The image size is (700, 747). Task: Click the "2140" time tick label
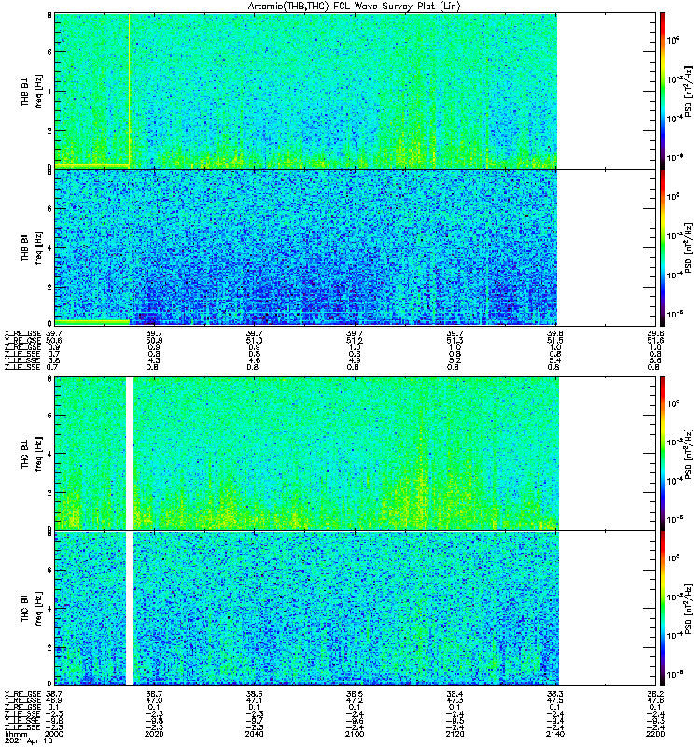pyautogui.click(x=555, y=734)
